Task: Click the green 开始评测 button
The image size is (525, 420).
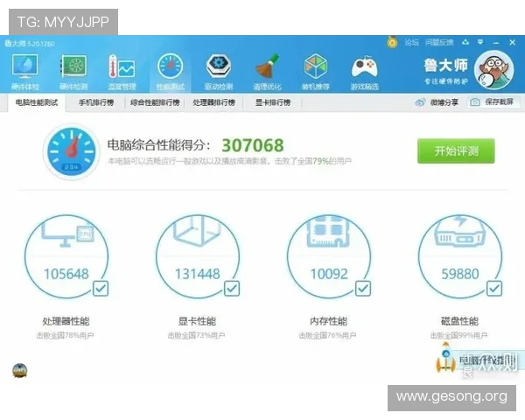Action: tap(456, 151)
